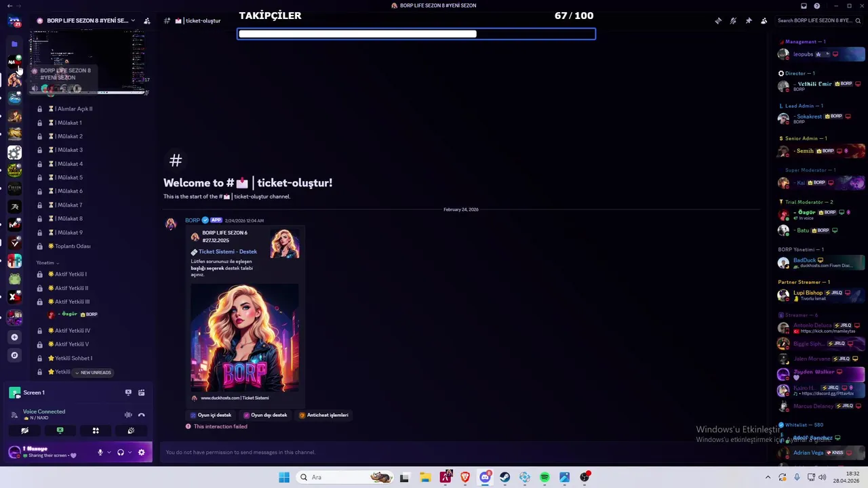Viewport: 868px width, 488px height.
Task: Open Steam from the taskbar
Action: [x=505, y=477]
